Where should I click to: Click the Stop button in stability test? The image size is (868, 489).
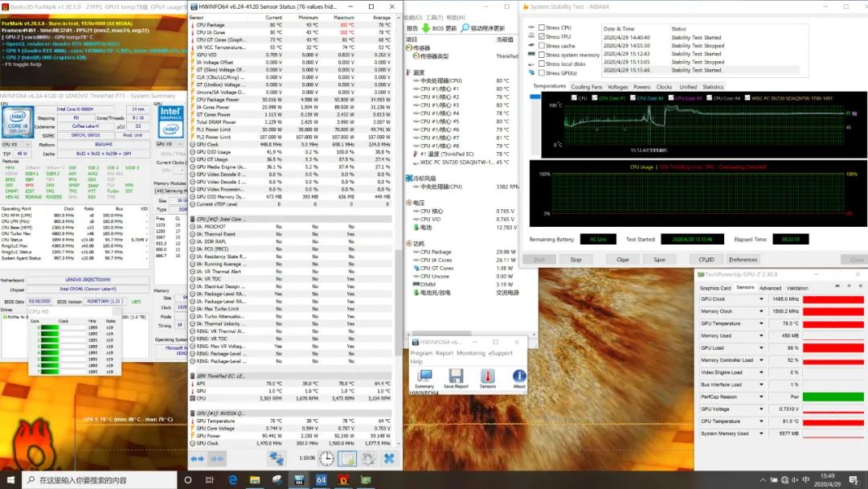click(x=575, y=259)
